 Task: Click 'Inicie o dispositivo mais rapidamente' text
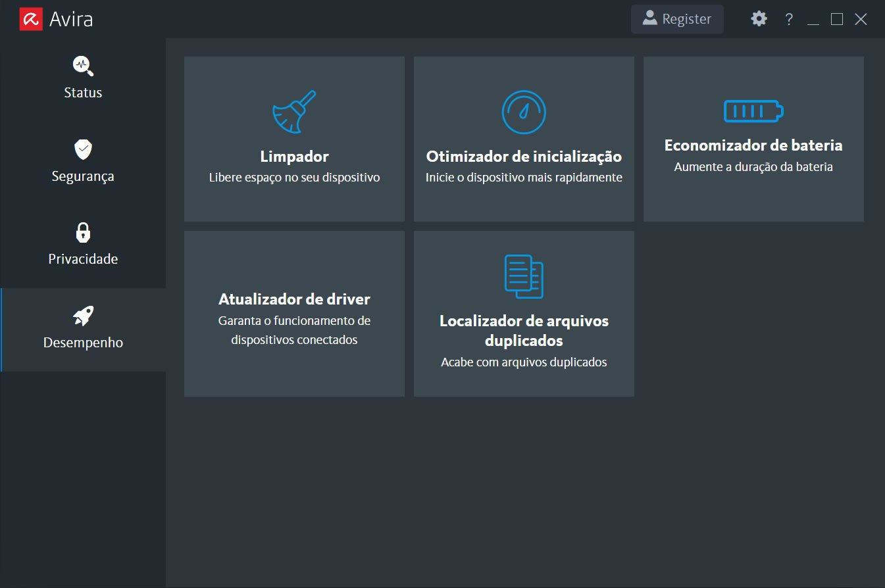[524, 178]
